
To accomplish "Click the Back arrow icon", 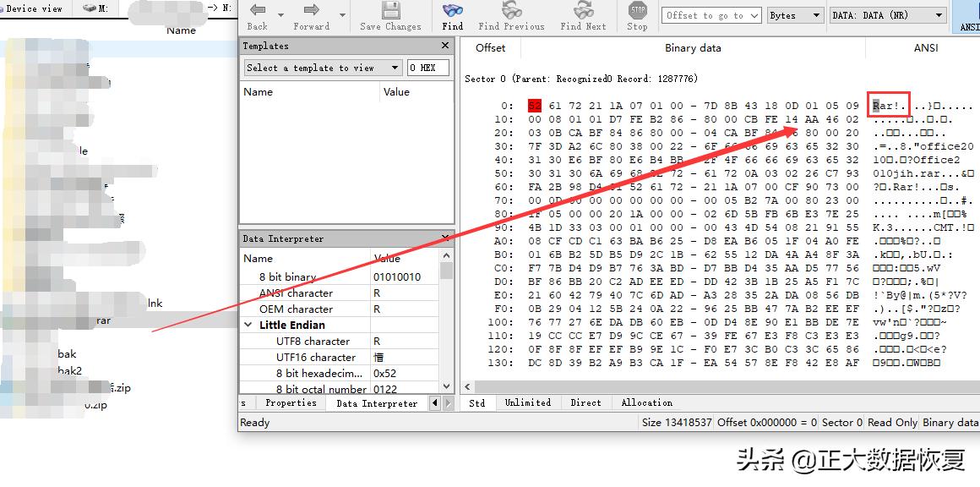I will point(257,11).
